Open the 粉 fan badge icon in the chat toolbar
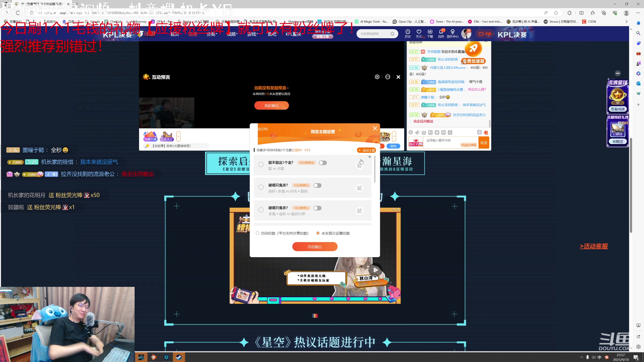 tap(430, 132)
